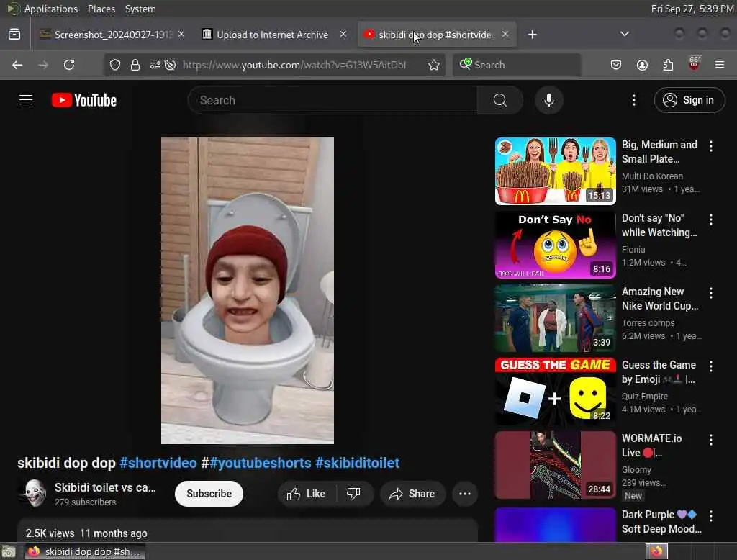Open YouTube settings three-dot menu

point(634,100)
